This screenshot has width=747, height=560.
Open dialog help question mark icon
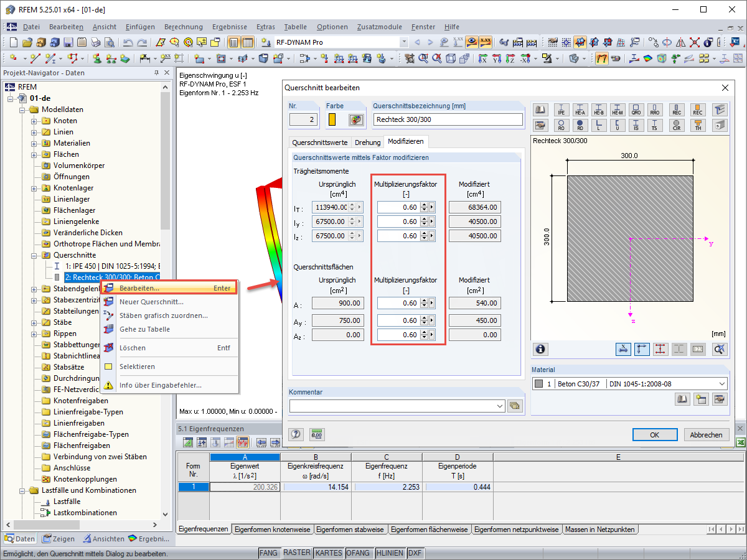tap(296, 434)
